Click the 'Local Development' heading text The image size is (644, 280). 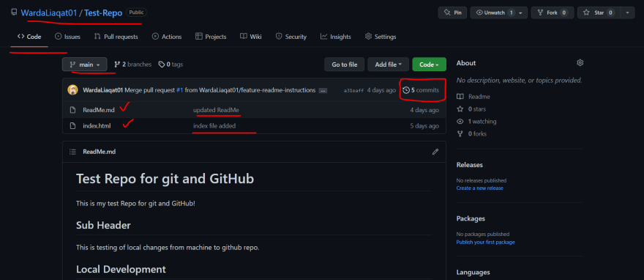(121, 269)
